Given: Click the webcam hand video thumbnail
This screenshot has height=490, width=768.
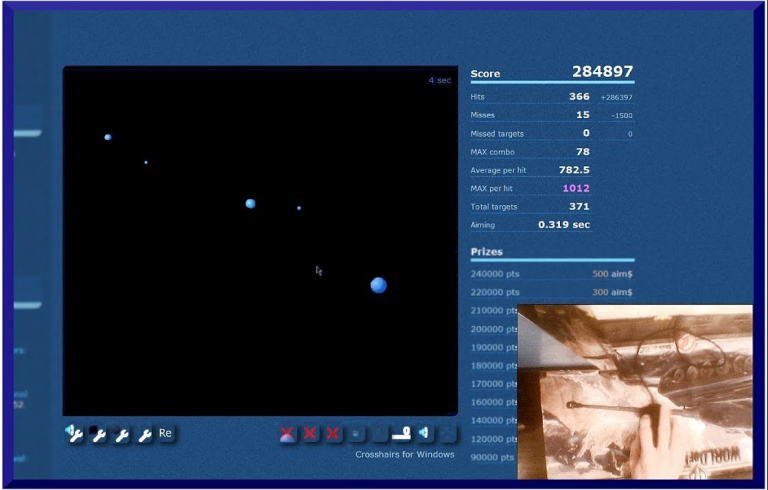Looking at the screenshot, I should 635,392.
